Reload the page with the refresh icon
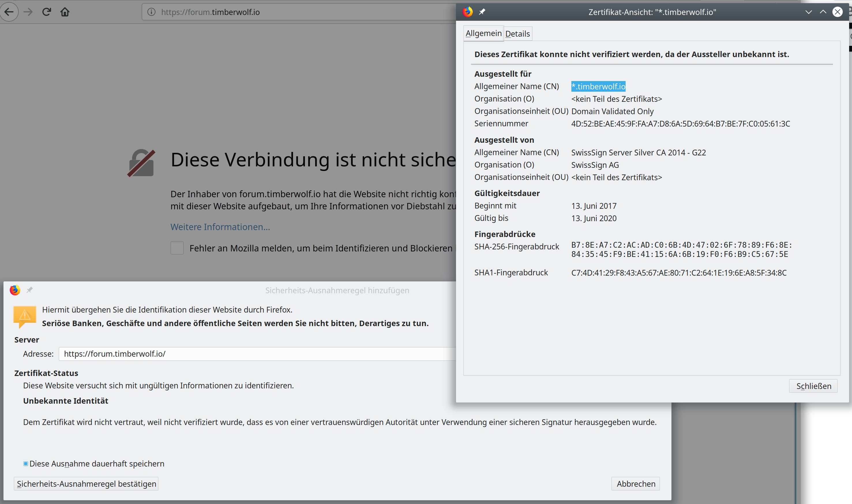The image size is (852, 504). tap(46, 12)
